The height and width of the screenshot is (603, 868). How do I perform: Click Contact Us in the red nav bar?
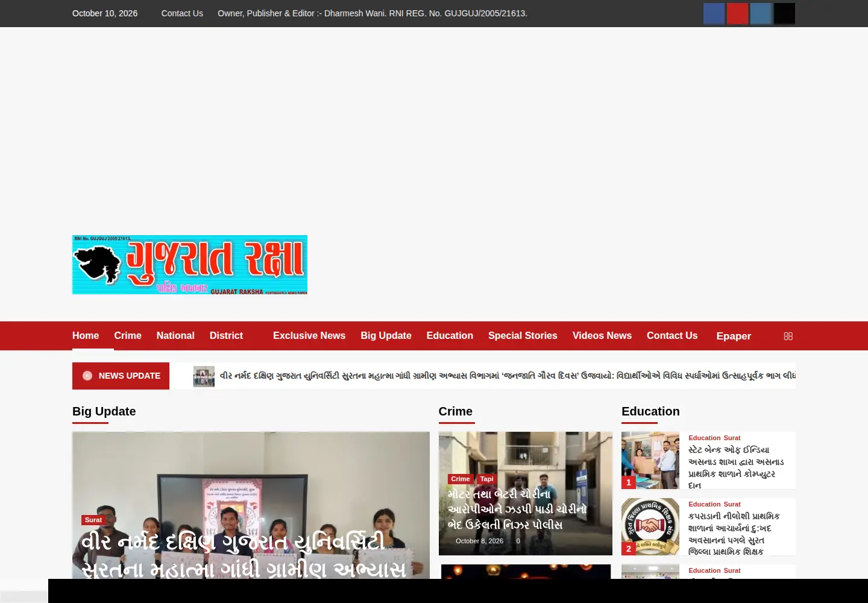tap(672, 335)
